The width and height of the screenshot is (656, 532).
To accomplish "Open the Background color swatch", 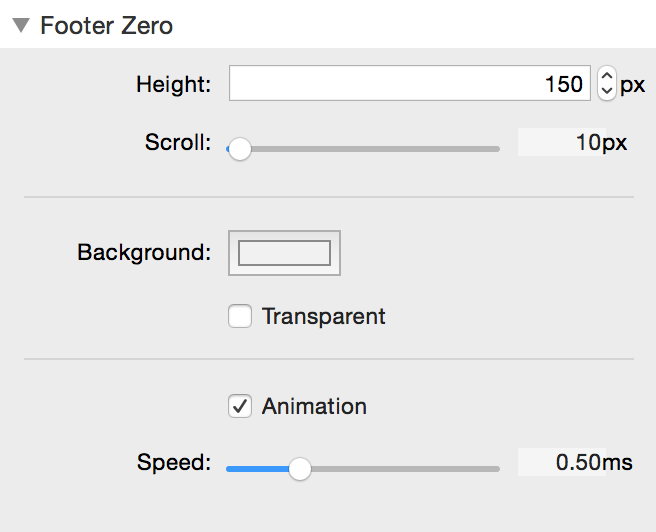I will coord(285,253).
